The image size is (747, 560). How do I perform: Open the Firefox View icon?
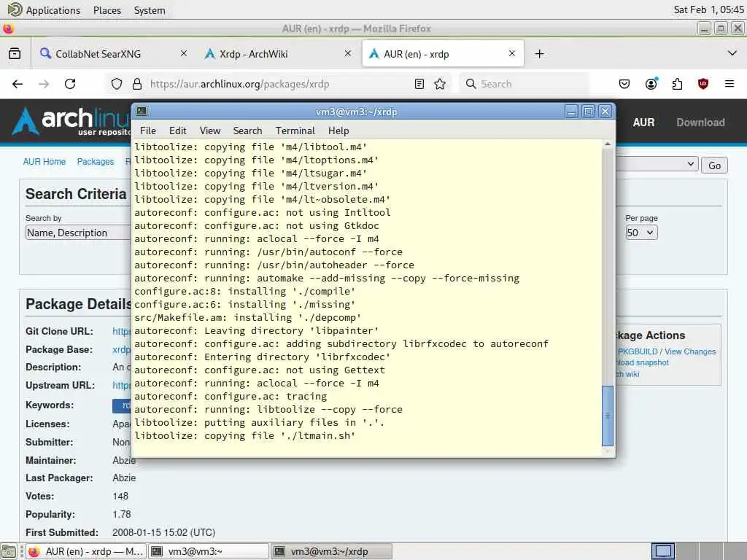15,54
